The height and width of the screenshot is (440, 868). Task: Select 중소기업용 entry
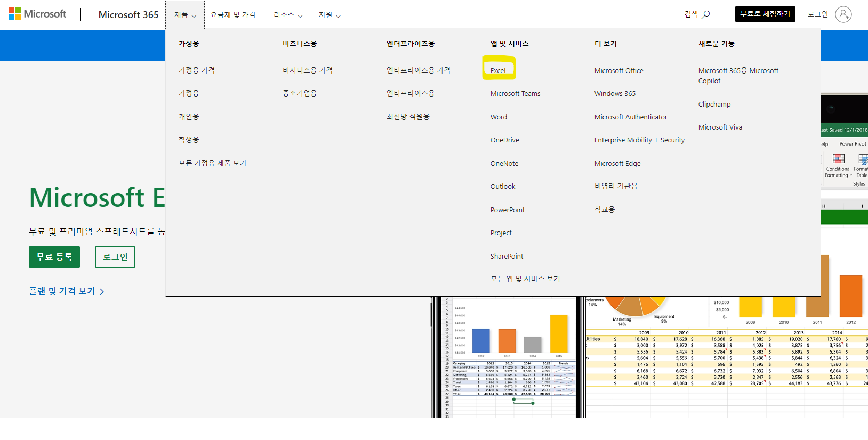click(x=300, y=93)
